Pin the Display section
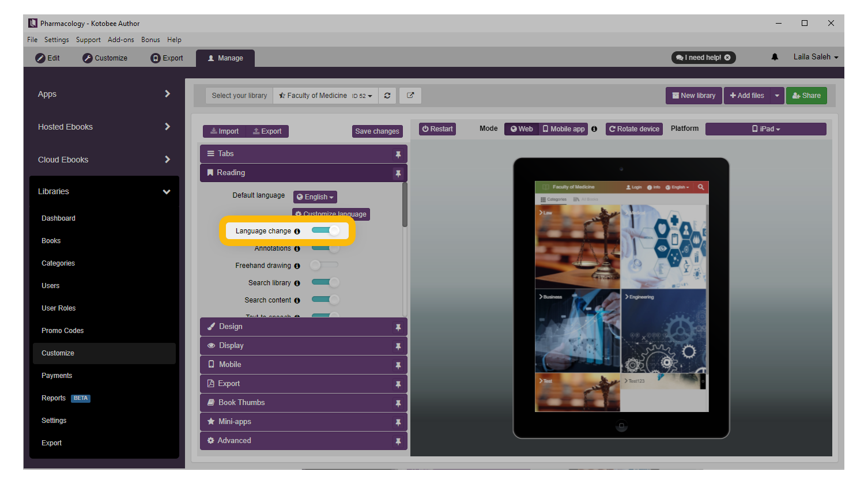 pos(398,346)
